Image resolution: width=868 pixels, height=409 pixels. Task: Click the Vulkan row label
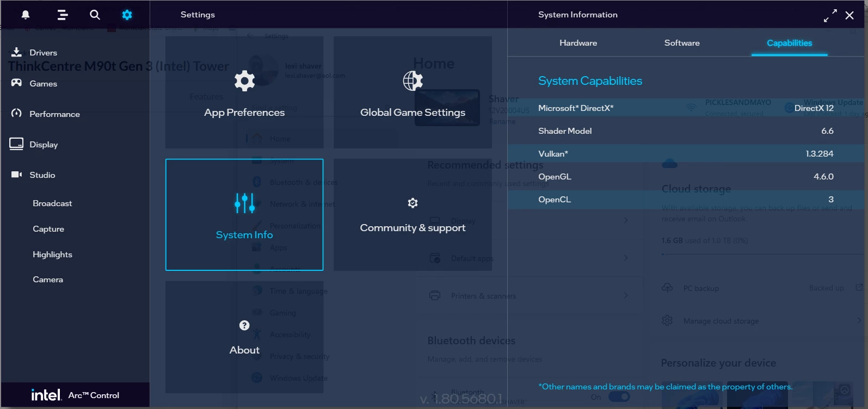[x=553, y=154]
